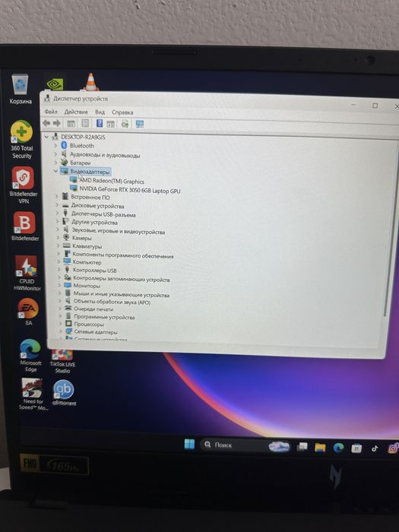Select the Контроллеры USB category
Viewport: 399px width, 532px height.
[95, 271]
